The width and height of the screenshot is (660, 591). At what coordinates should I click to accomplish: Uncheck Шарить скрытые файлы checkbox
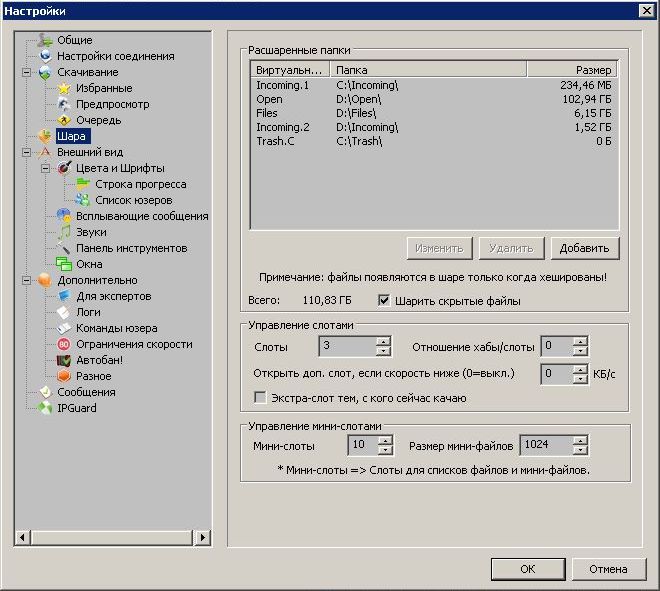pyautogui.click(x=383, y=300)
